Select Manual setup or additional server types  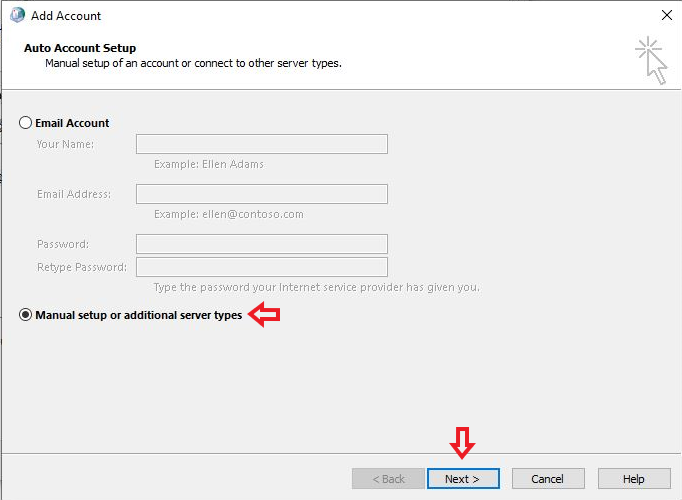[25, 314]
